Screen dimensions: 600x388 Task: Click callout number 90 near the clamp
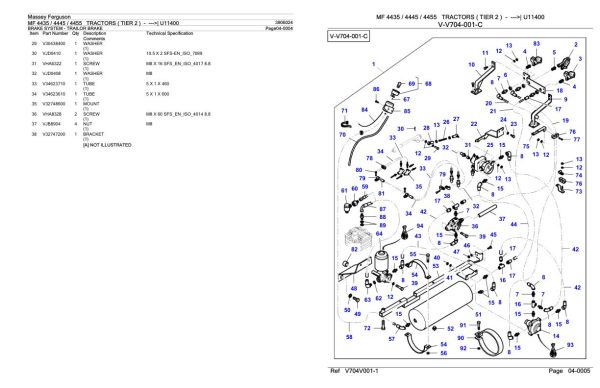(x=461, y=338)
